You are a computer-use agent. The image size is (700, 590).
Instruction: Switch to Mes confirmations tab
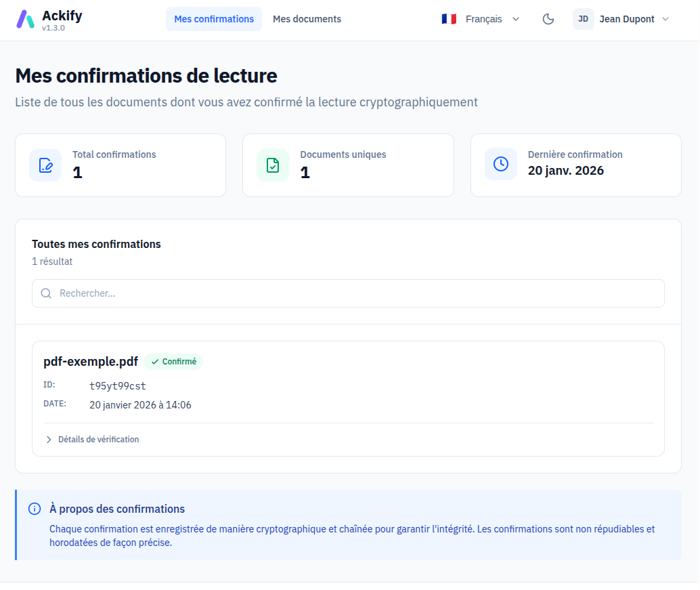click(x=214, y=19)
